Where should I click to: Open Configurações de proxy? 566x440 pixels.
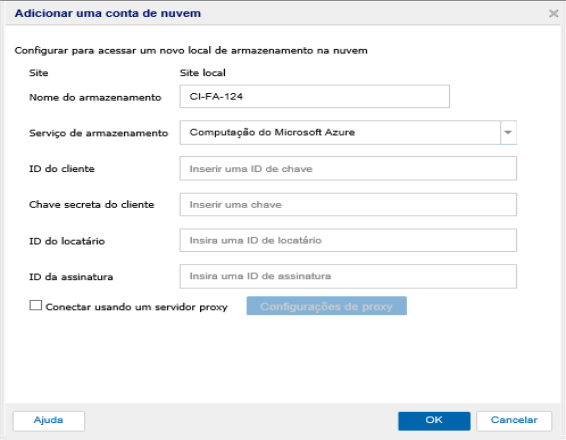click(326, 306)
